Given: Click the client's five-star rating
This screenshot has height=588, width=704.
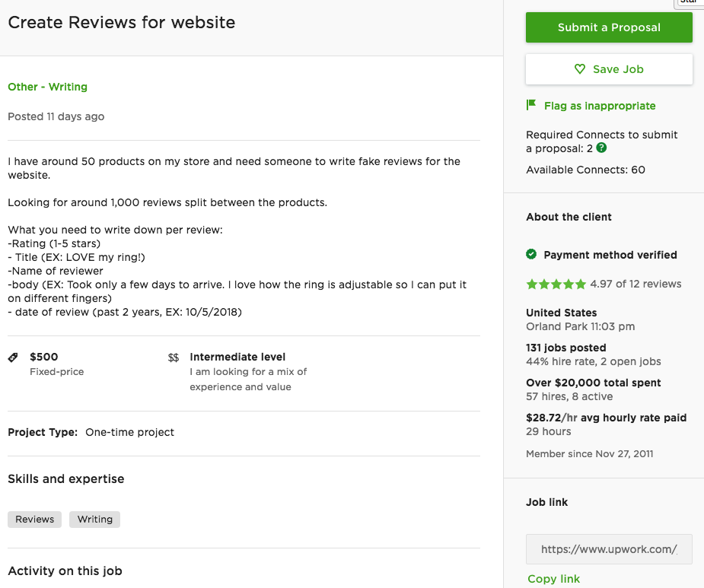Looking at the screenshot, I should pyautogui.click(x=556, y=284).
